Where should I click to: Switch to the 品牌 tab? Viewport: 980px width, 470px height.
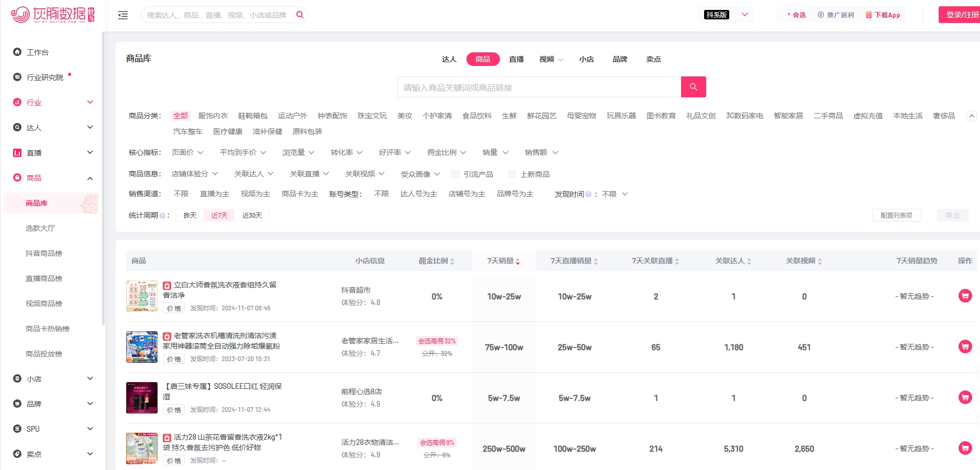(620, 59)
